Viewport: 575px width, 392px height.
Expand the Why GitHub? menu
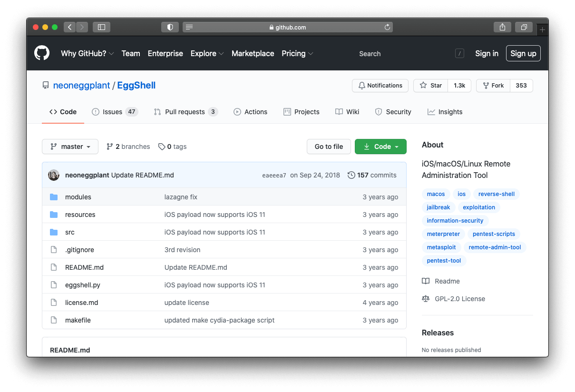(x=88, y=53)
